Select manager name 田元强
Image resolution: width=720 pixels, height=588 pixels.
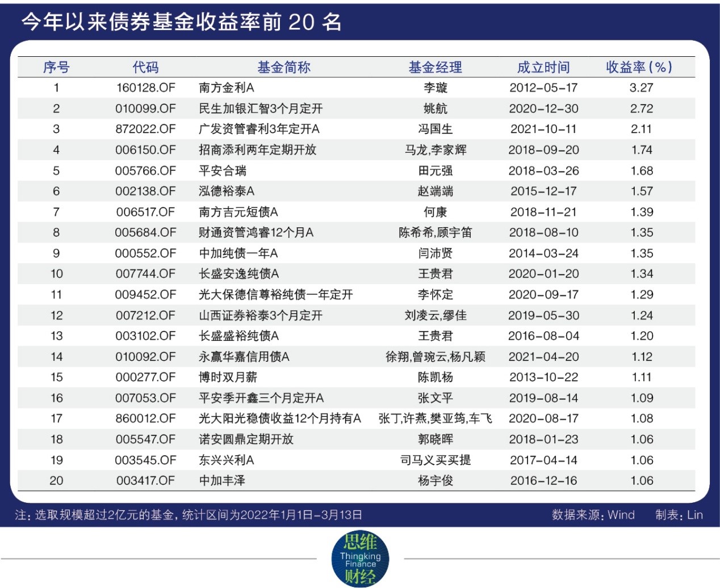click(x=436, y=170)
